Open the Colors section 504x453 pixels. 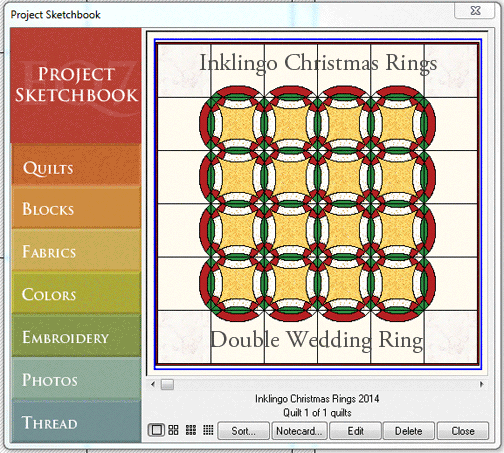coord(76,292)
